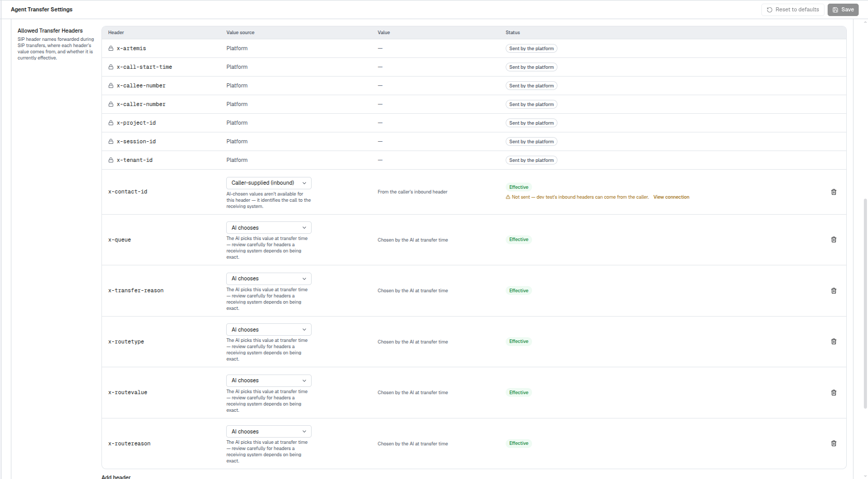Viewport: 868px width, 479px height.
Task: Click the Add header label
Action: tap(116, 477)
